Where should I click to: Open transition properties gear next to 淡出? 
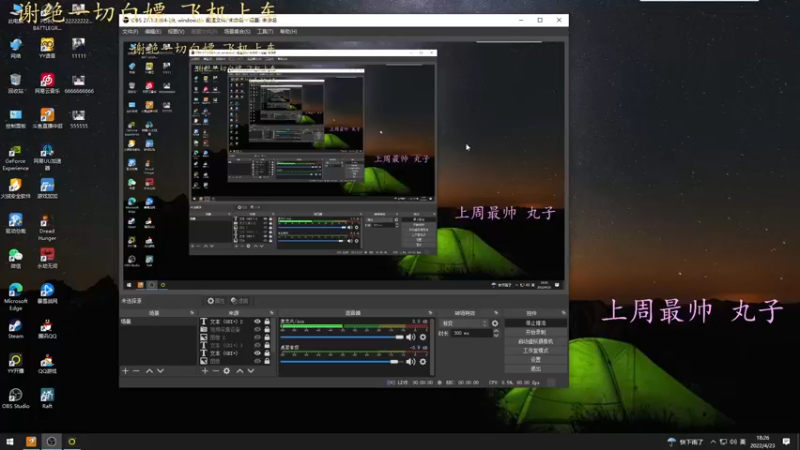(495, 323)
